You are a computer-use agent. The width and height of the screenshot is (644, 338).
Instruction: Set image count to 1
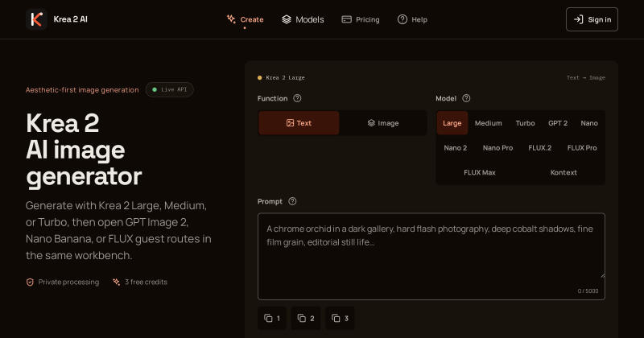click(272, 319)
